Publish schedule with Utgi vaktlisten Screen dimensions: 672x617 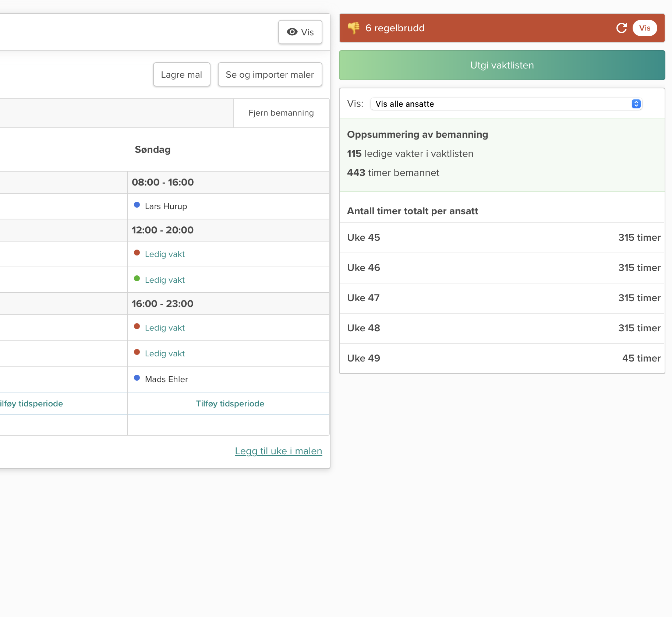click(502, 65)
